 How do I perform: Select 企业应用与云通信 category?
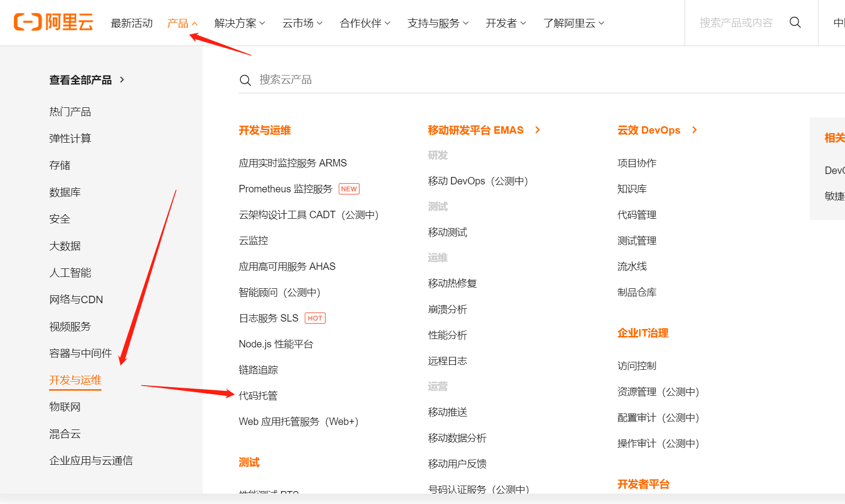pos(91,461)
